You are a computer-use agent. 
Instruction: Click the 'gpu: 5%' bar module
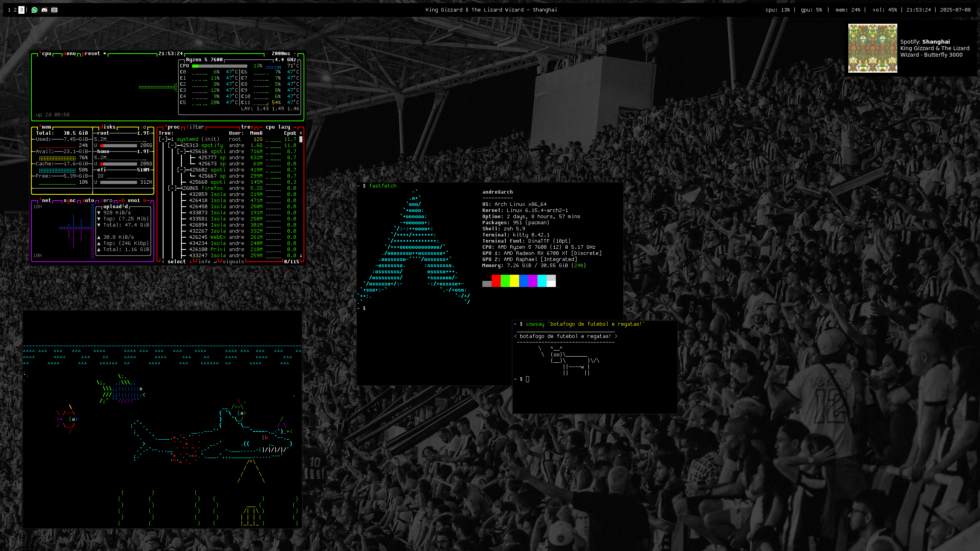tap(811, 10)
